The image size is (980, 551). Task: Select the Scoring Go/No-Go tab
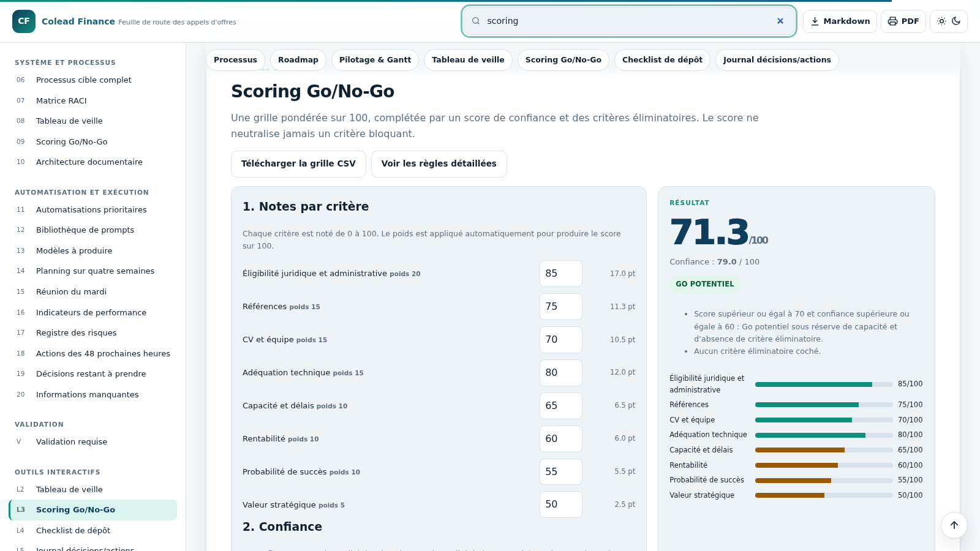coord(563,60)
